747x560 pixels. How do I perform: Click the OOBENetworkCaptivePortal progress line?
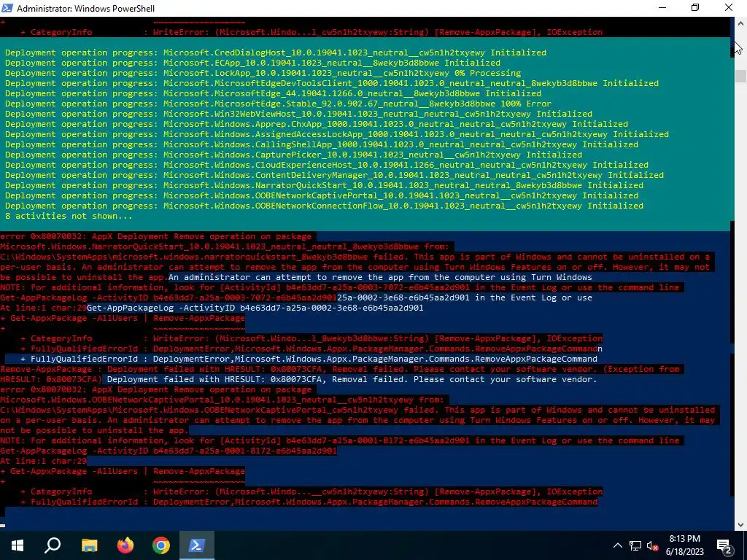coord(322,195)
